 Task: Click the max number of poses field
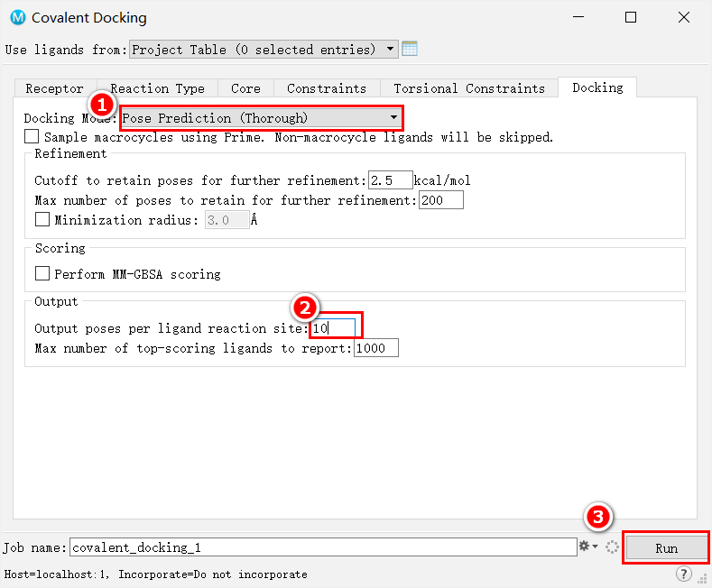(x=441, y=200)
